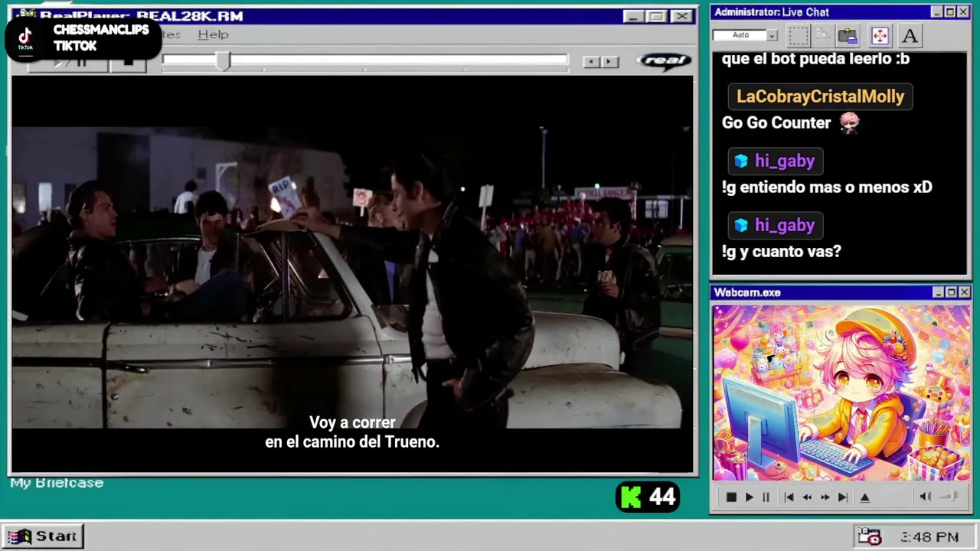This screenshot has height=551, width=980.
Task: Click the play triangle in Webcam.exe controls
Action: (x=749, y=497)
